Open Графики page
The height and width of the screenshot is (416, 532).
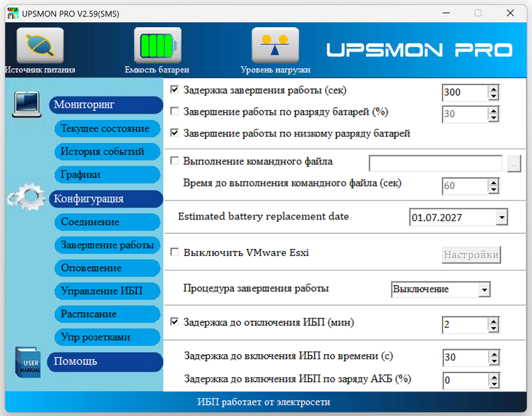(x=107, y=175)
